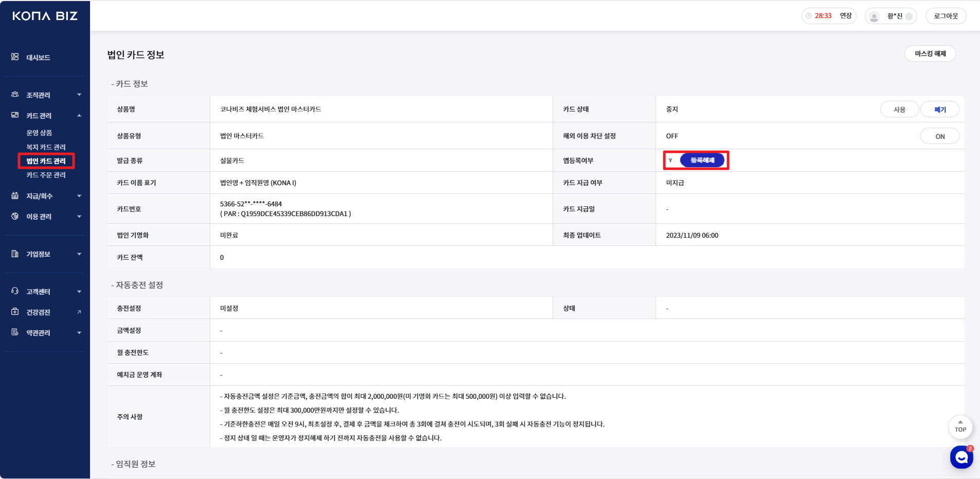Click the 지급/회수 icon

click(15, 196)
